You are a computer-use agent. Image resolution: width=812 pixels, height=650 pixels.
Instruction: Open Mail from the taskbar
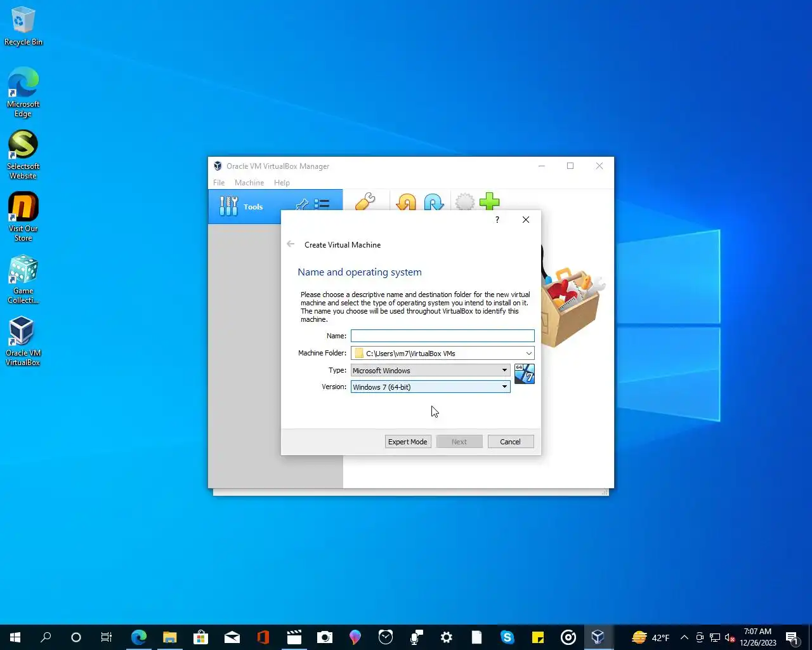pyautogui.click(x=232, y=637)
